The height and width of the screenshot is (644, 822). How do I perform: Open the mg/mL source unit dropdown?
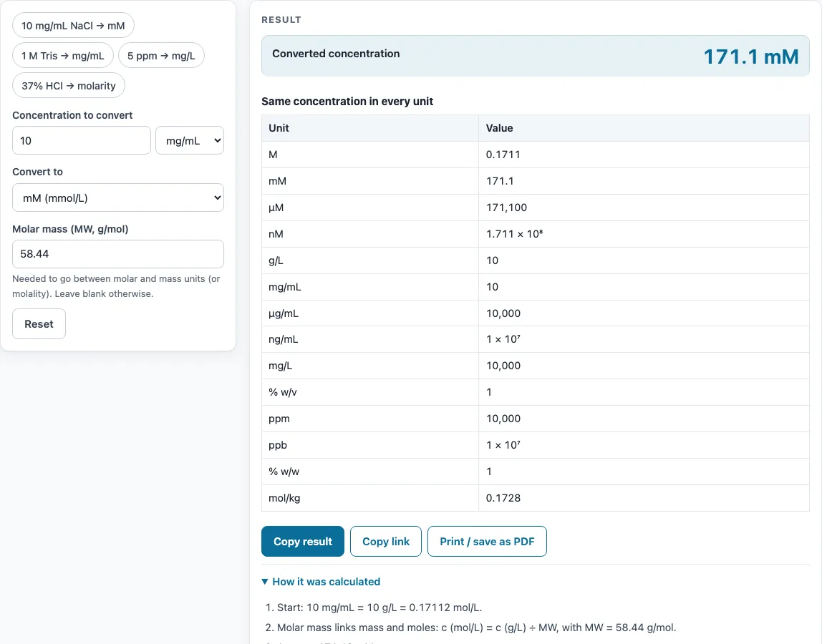(190, 140)
